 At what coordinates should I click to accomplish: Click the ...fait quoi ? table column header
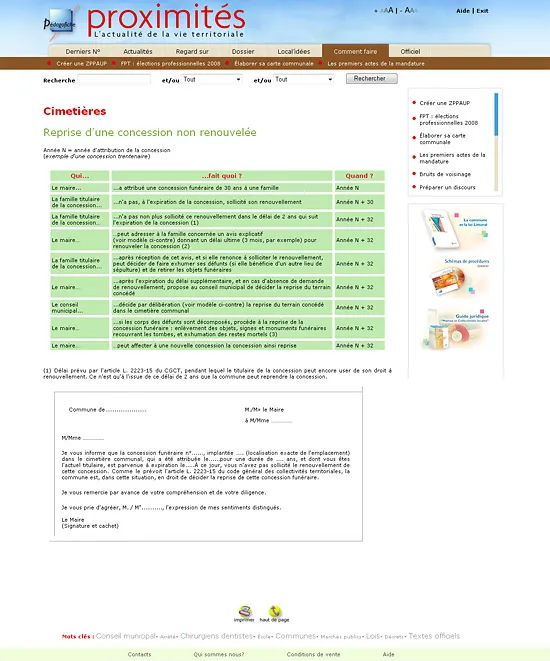222,176
